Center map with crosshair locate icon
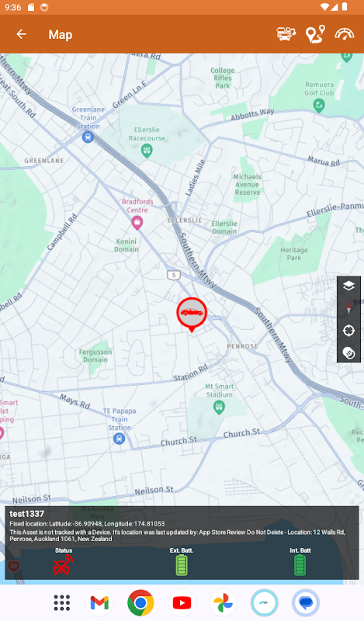This screenshot has width=364, height=621. point(348,331)
